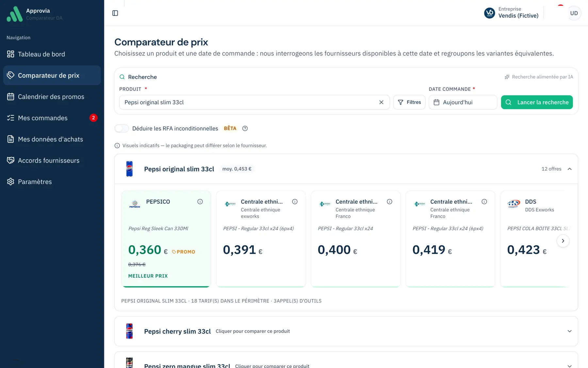Click the DDS supplier logo
Viewport: 588px width, 368px height.
514,204
